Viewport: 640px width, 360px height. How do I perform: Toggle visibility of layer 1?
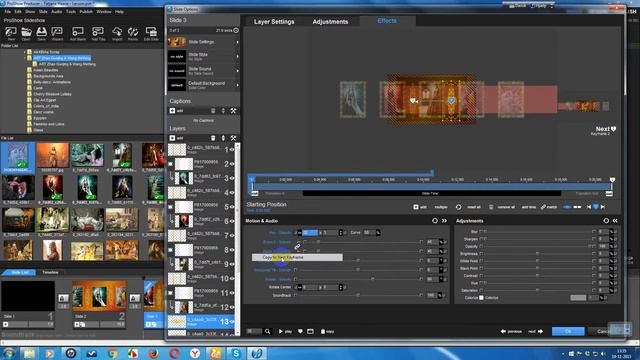click(x=232, y=150)
